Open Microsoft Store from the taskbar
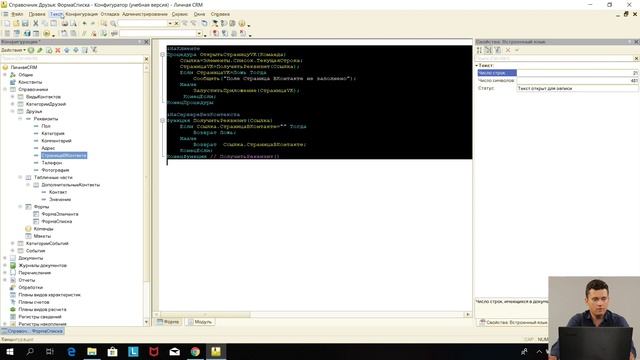Image resolution: width=640 pixels, height=360 pixels. pos(112,351)
